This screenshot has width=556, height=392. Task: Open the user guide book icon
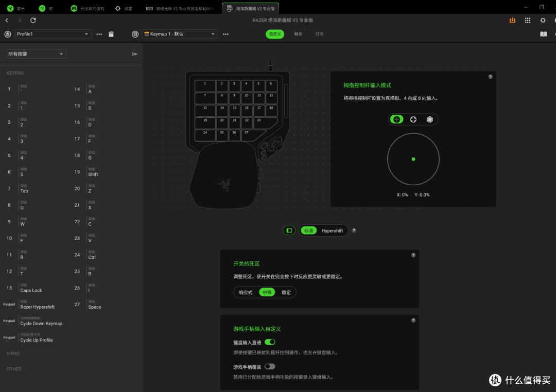click(x=544, y=34)
